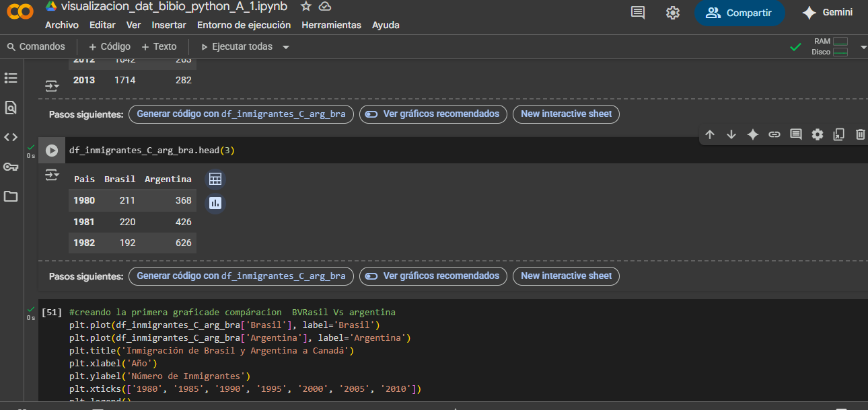Open the comments panel icon in header
The height and width of the screenshot is (410, 868).
[x=638, y=13]
